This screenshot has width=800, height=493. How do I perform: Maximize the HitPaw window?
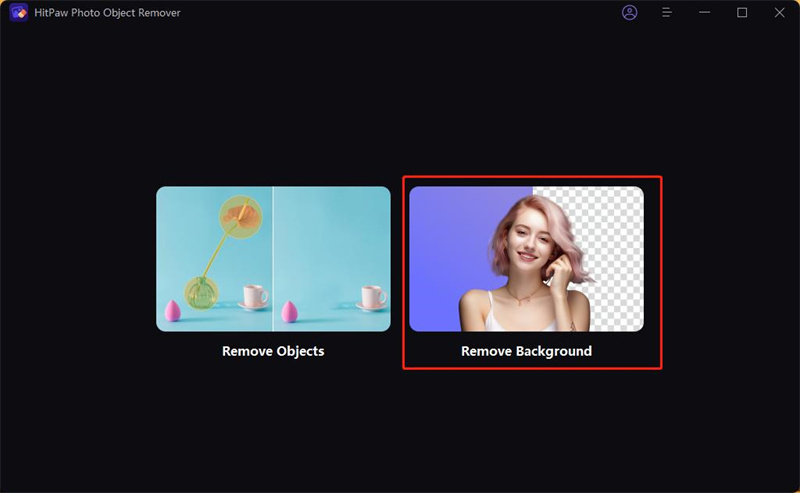[742, 12]
